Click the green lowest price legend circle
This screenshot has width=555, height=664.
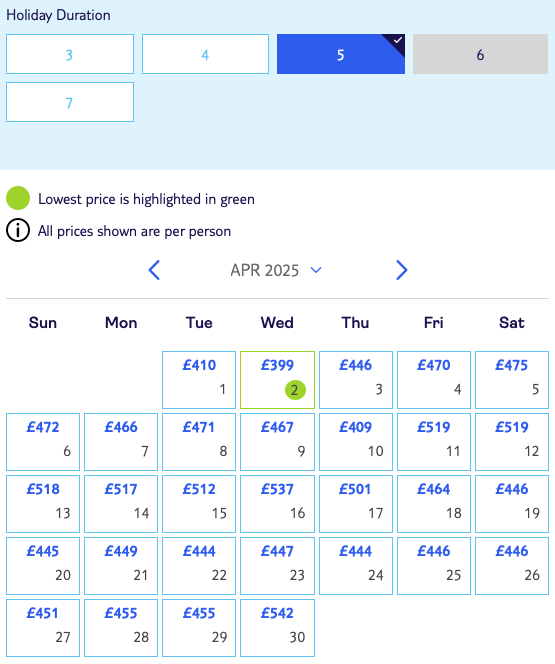click(x=18, y=198)
